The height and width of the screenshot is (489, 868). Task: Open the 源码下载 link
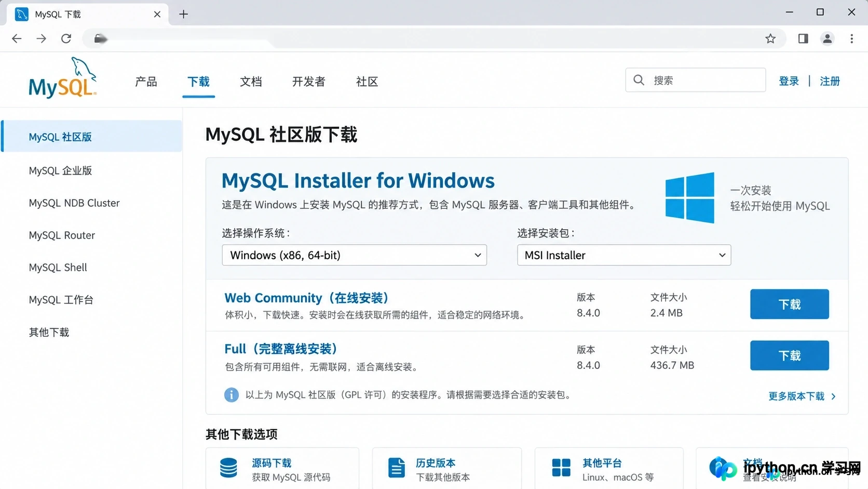point(272,462)
